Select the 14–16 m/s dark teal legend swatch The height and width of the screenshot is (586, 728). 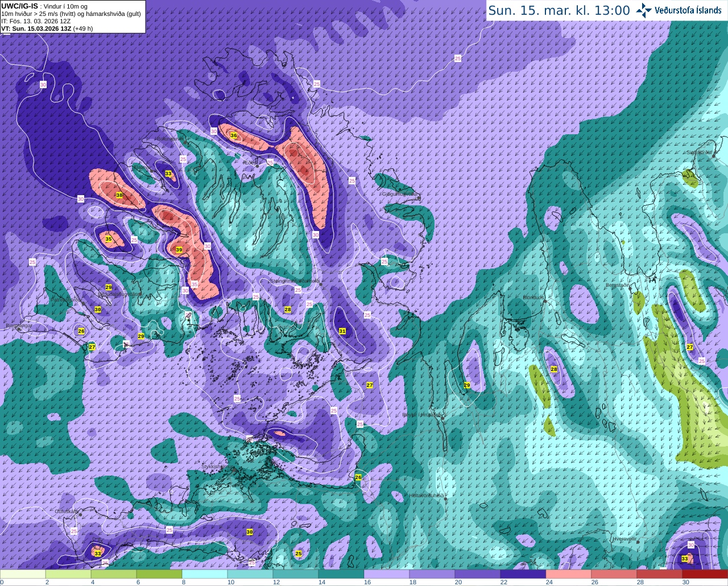(341, 575)
